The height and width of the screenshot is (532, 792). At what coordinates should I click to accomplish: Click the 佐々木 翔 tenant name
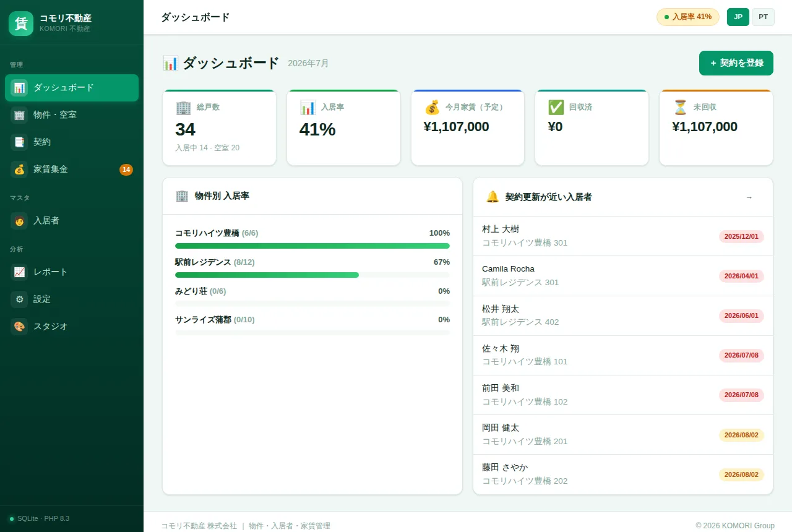tap(501, 349)
